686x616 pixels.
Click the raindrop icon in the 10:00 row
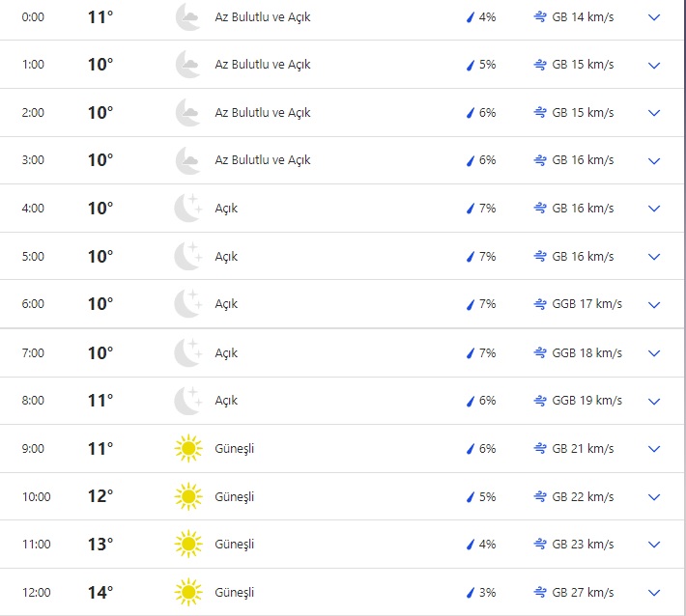point(471,497)
